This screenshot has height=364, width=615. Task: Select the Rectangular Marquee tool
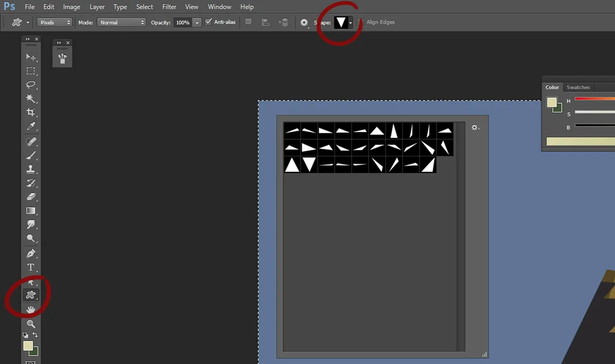click(x=31, y=71)
